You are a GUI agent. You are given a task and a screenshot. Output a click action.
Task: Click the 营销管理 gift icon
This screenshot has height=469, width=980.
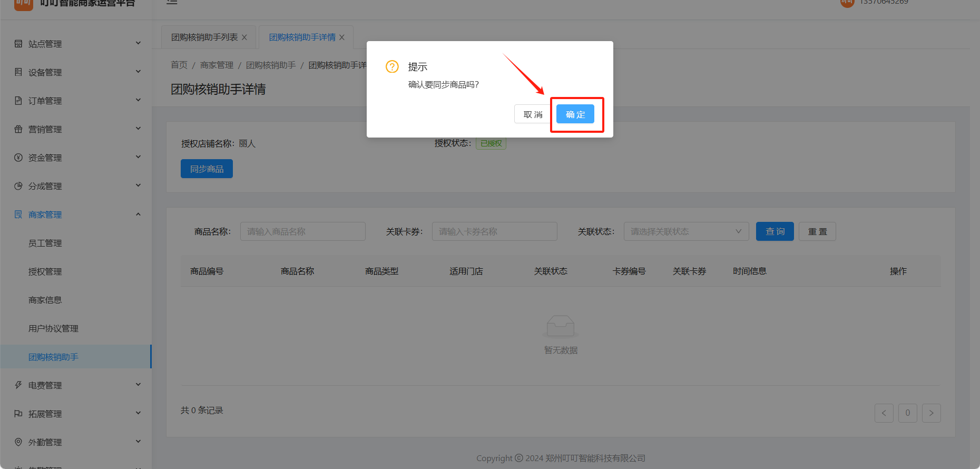pos(18,129)
